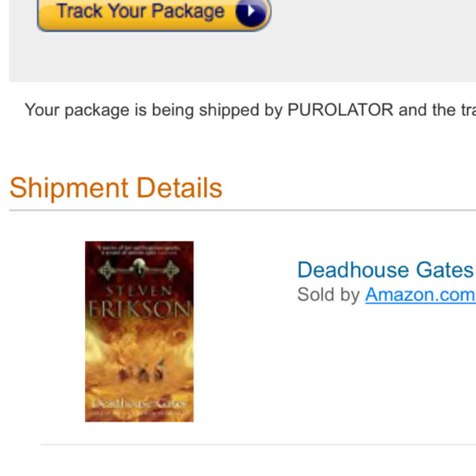Click the quote text atop book cover
Screen dimensions: 476x476
pyautogui.click(x=138, y=251)
